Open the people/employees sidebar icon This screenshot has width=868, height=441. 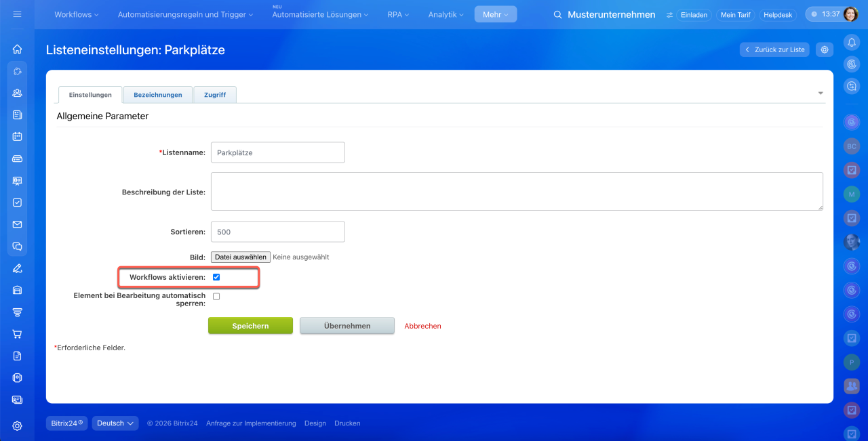tap(17, 93)
